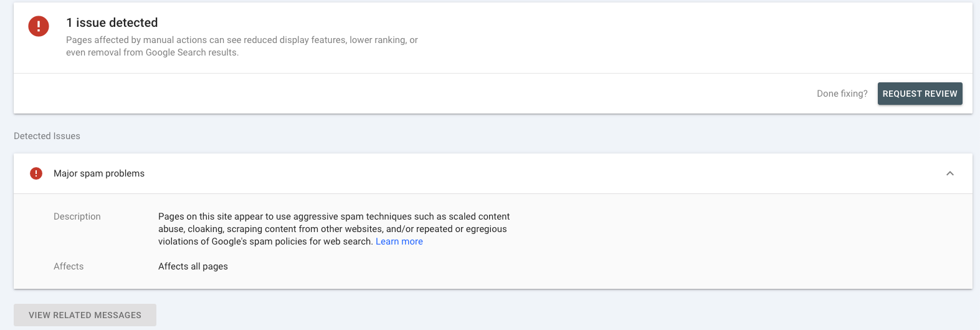The height and width of the screenshot is (330, 980).
Task: Click the manual actions summary text under heading
Action: coord(242,46)
